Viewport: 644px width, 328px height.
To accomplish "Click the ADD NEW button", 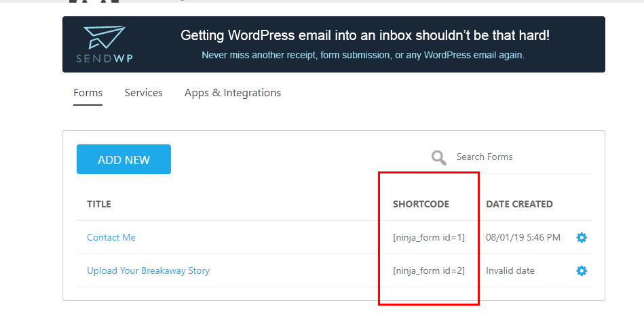I will click(x=124, y=159).
